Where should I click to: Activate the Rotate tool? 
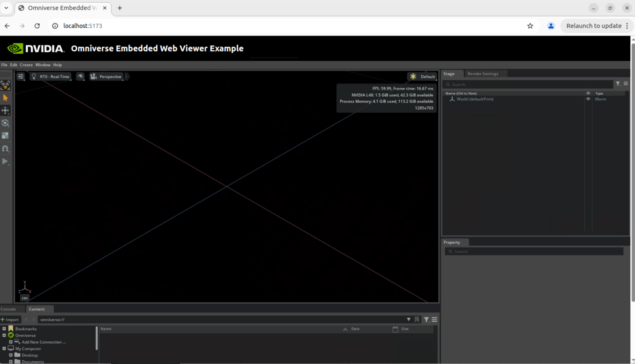tap(5, 123)
